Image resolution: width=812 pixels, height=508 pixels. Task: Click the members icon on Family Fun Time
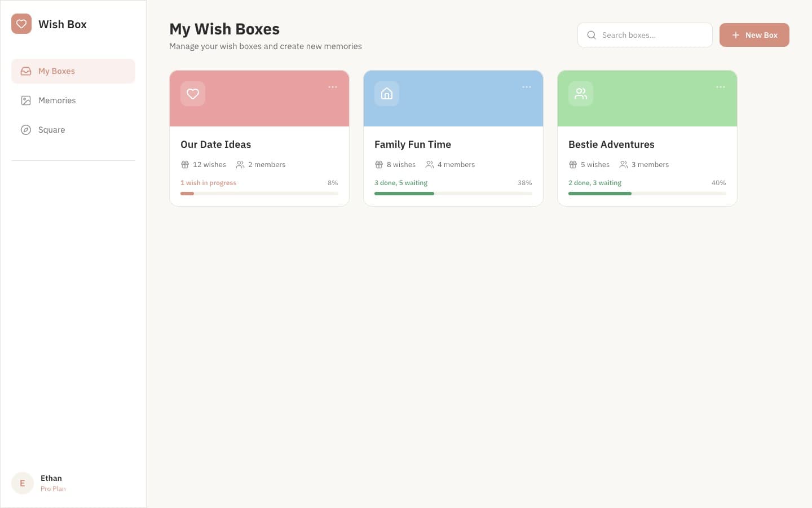tap(430, 164)
